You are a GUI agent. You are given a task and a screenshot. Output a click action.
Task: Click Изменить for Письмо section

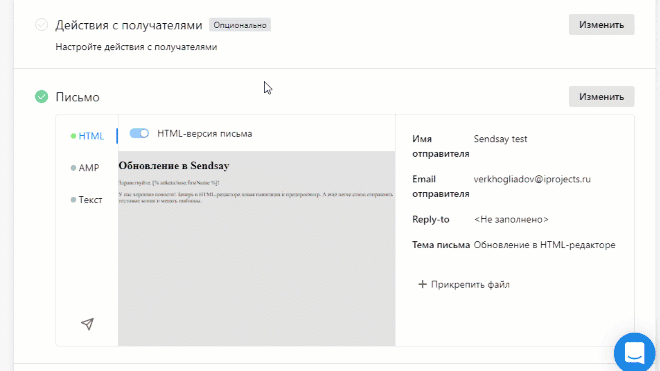601,97
